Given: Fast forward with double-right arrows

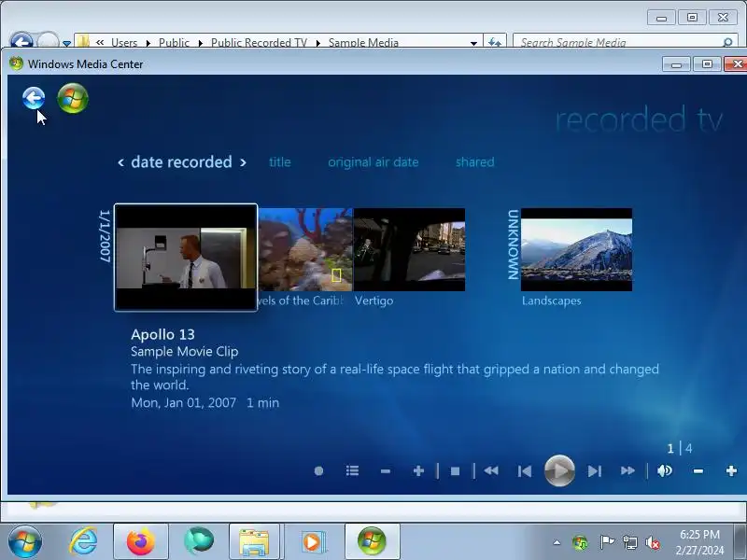Looking at the screenshot, I should tap(627, 471).
